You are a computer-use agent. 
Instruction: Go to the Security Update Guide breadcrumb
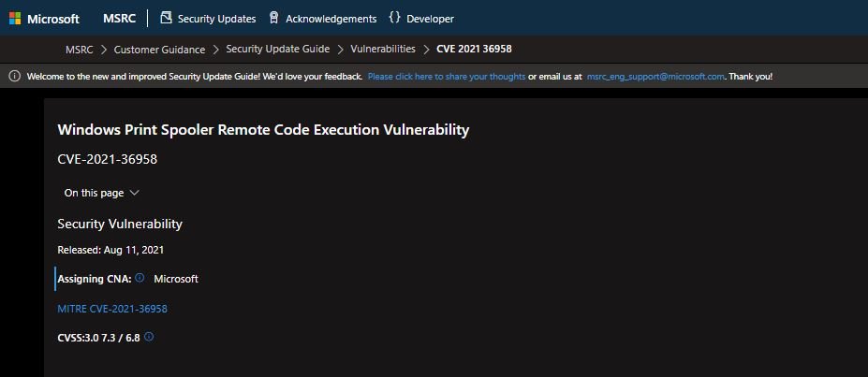tap(278, 50)
